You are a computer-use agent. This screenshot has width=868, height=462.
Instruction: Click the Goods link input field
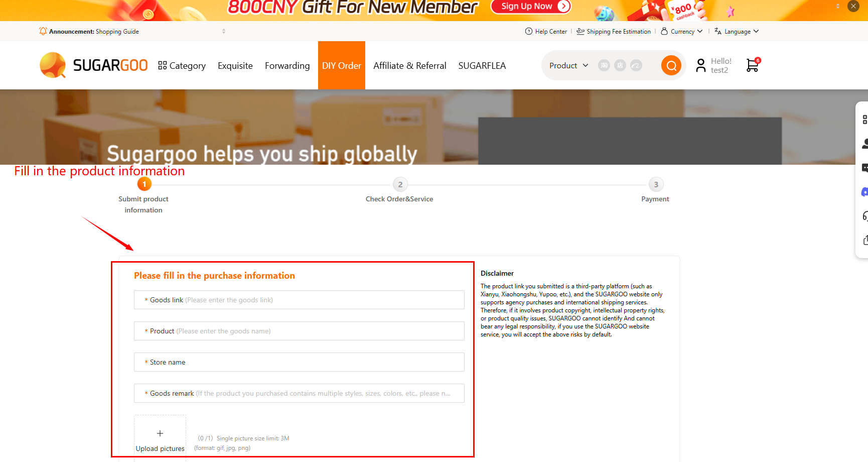click(x=299, y=300)
